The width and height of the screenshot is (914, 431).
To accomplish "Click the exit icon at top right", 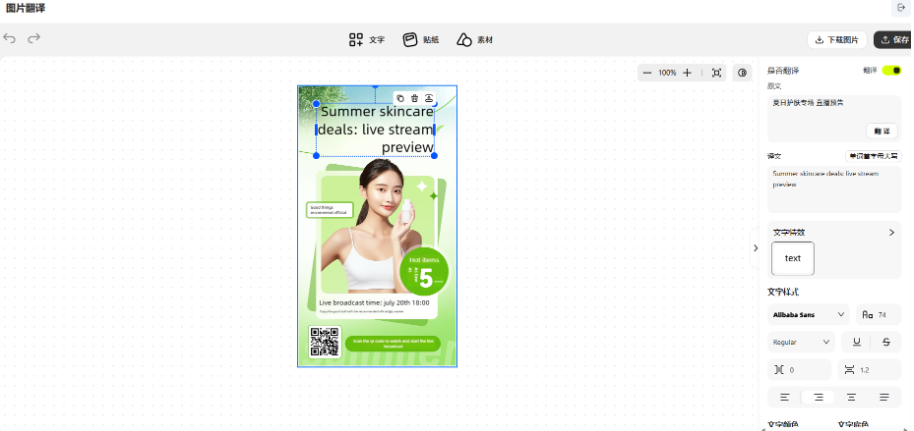I will coord(899,8).
